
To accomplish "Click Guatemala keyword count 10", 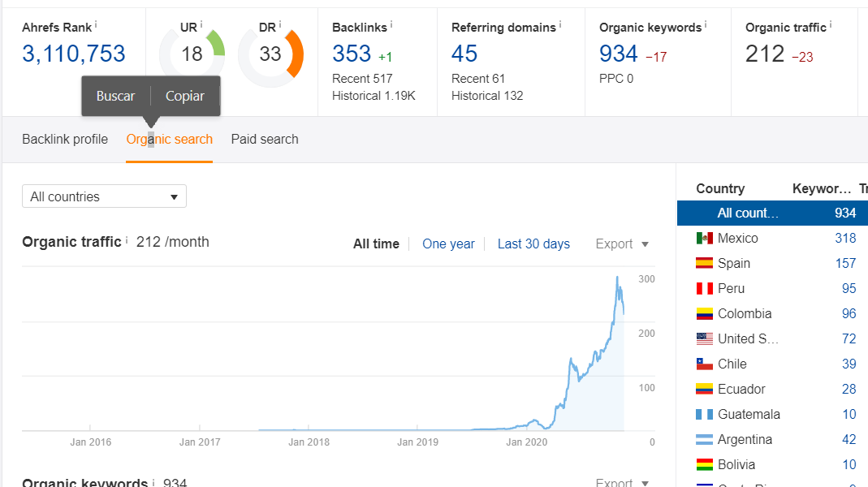I will tap(849, 415).
